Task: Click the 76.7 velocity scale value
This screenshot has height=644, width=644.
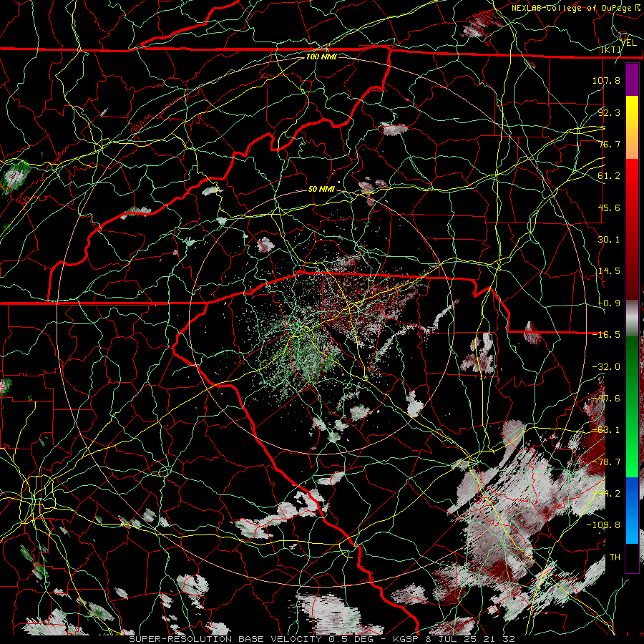Action: 609,144
